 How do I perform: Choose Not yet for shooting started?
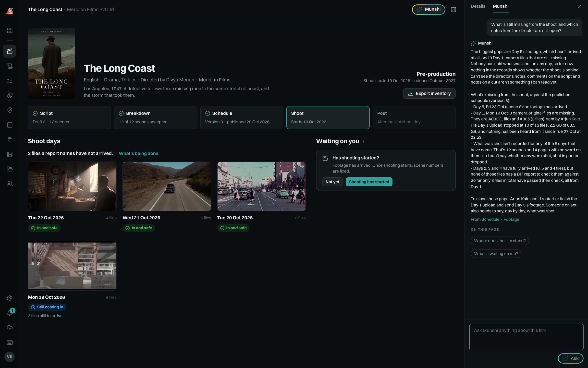coord(332,182)
